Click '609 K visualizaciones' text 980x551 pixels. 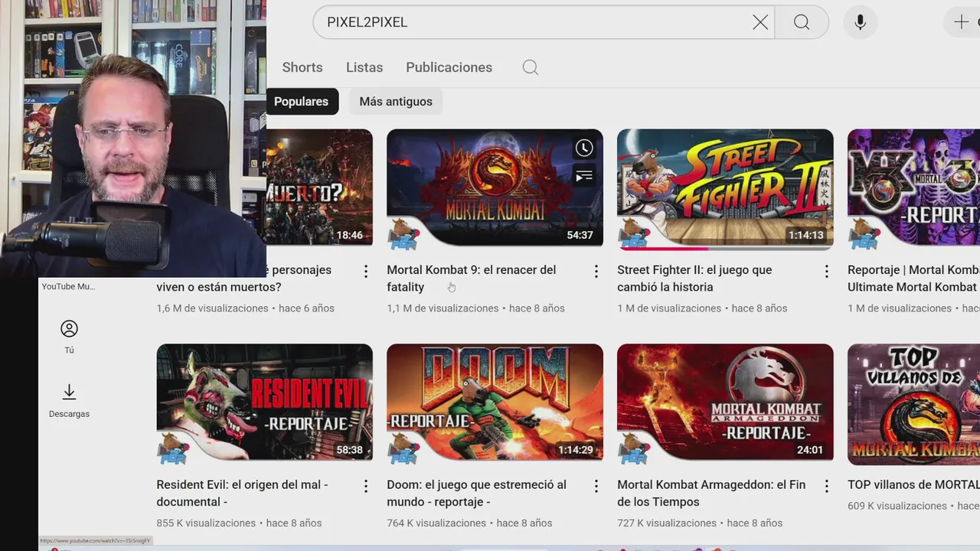tap(897, 506)
